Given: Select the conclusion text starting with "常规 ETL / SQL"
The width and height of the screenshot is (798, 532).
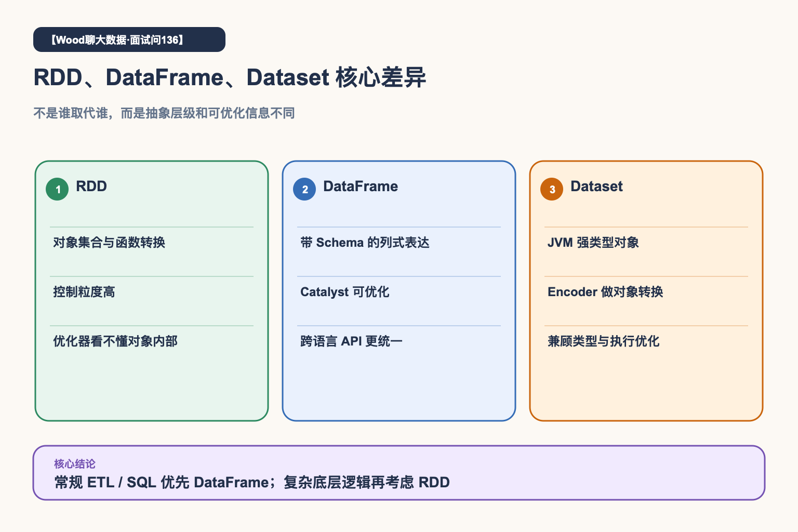Looking at the screenshot, I should [252, 483].
